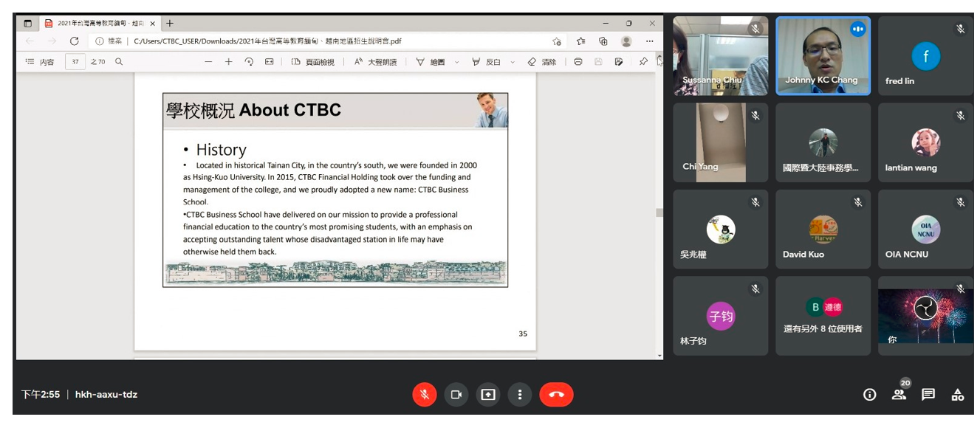
Task: Click the Save As icon in PDF toolbar
Action: pyautogui.click(x=619, y=62)
